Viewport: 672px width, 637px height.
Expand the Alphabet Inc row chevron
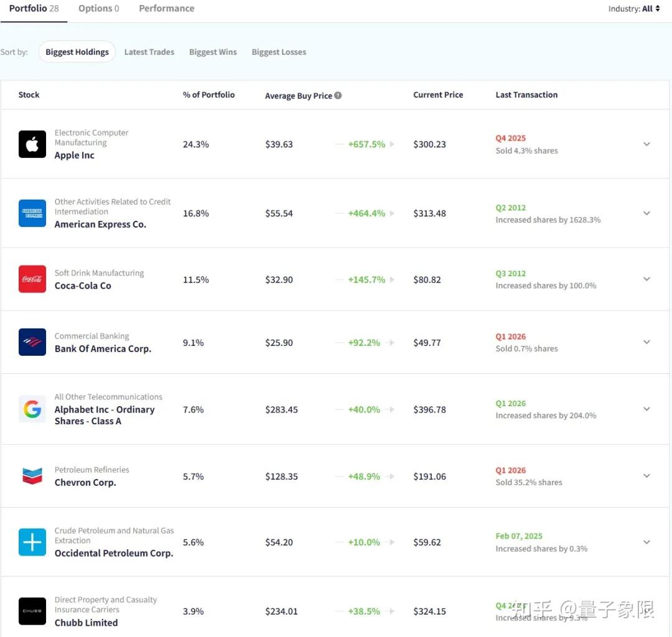point(646,409)
